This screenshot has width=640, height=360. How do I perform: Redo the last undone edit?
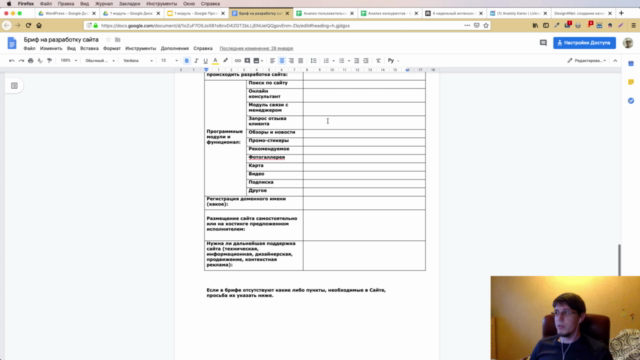(21, 61)
